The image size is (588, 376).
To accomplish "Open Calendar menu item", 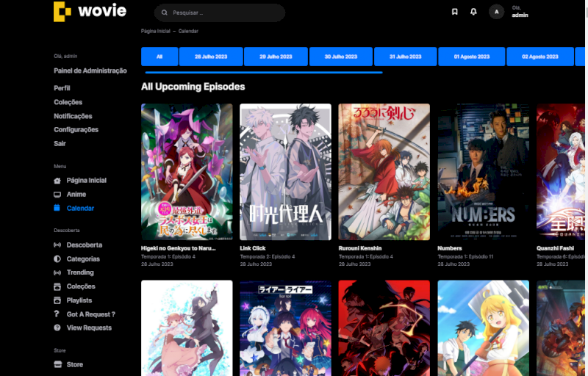I will tap(80, 209).
